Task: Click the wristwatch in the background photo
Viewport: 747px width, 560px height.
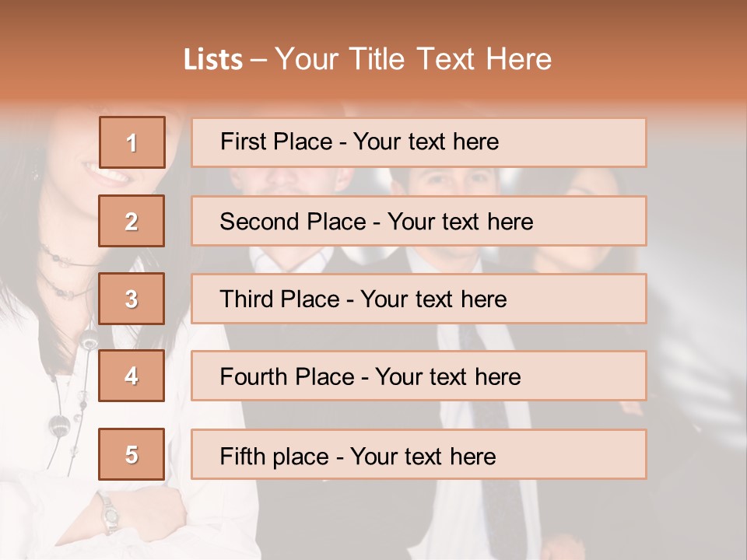Action: point(110,514)
